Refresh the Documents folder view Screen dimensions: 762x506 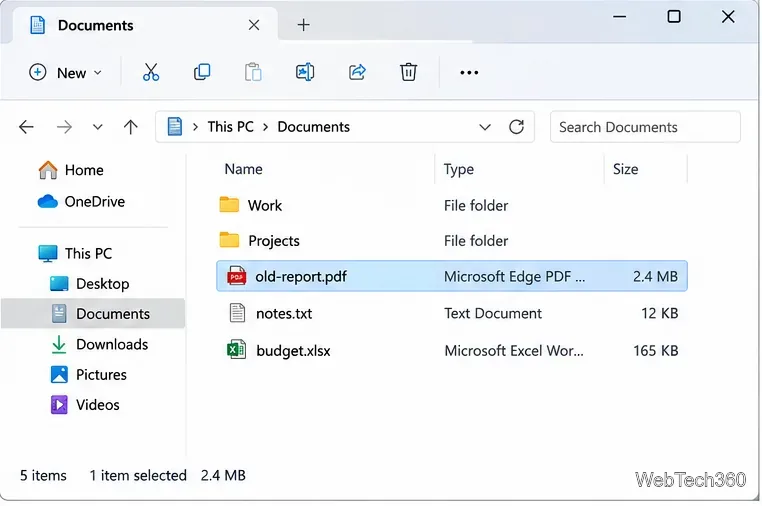[x=516, y=127]
